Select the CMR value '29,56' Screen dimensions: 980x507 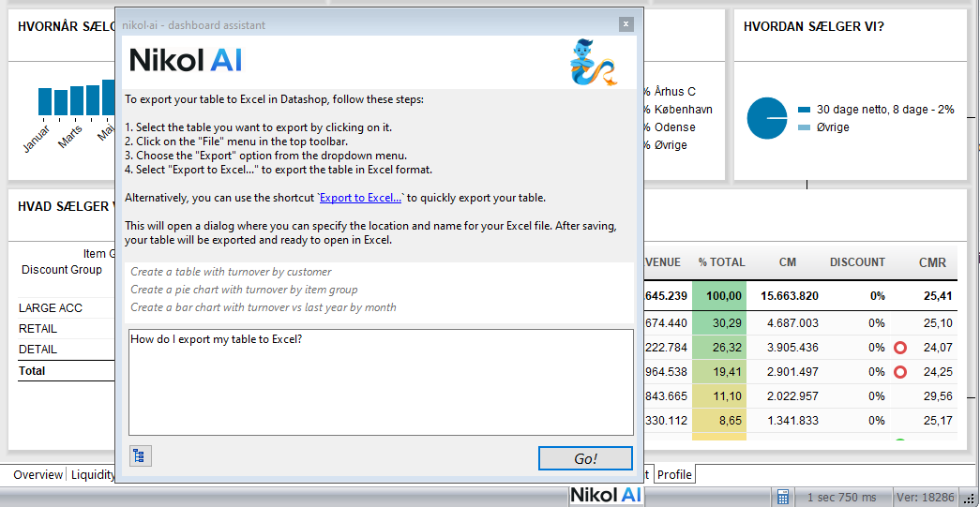[938, 395]
